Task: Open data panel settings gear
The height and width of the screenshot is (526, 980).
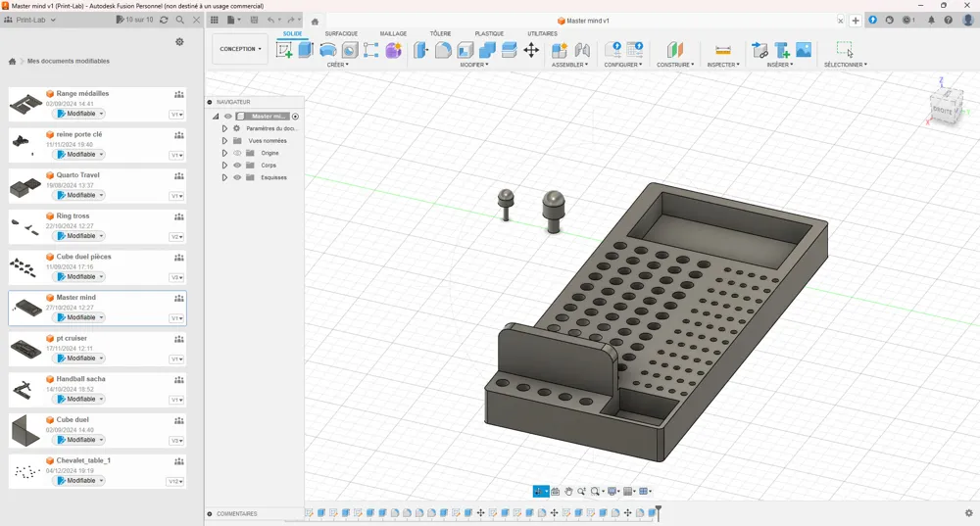Action: (x=179, y=42)
